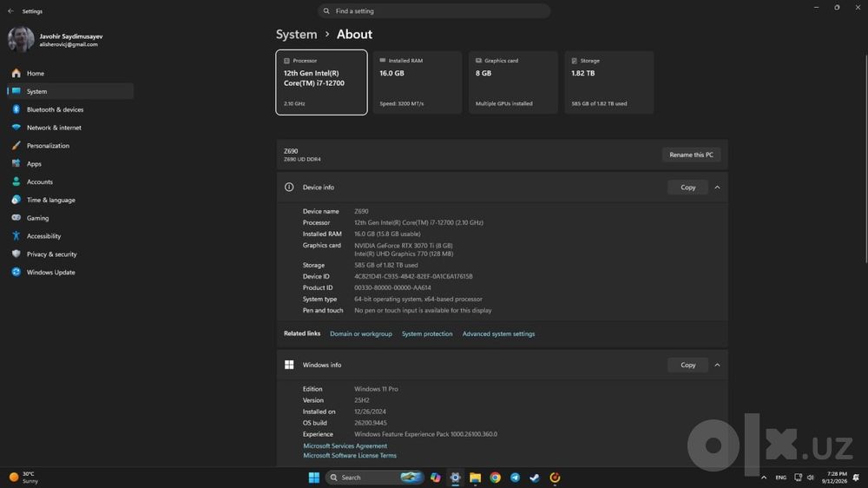Collapse the Device info section
Screen dimensions: 868x488
click(x=718, y=188)
